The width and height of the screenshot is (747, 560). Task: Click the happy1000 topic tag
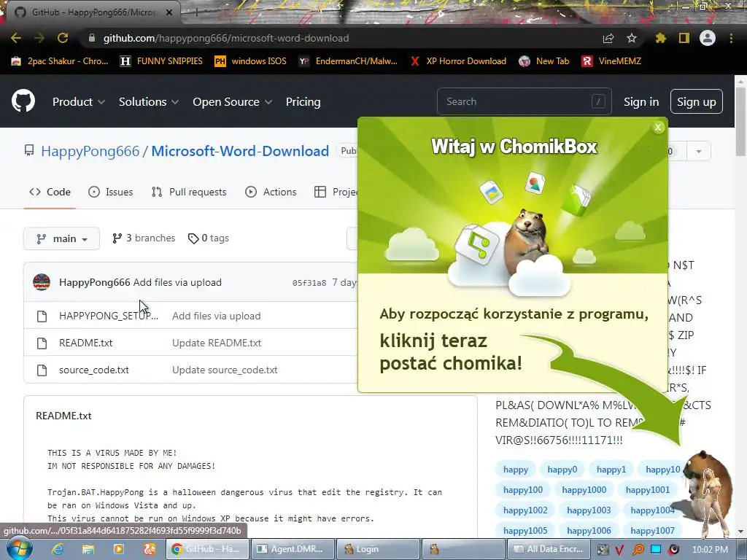pyautogui.click(x=584, y=490)
